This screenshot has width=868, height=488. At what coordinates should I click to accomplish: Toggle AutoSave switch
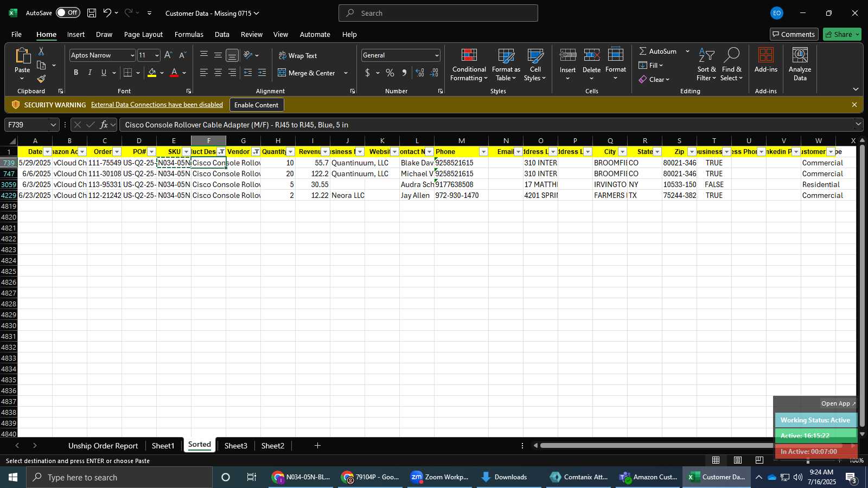pyautogui.click(x=68, y=12)
